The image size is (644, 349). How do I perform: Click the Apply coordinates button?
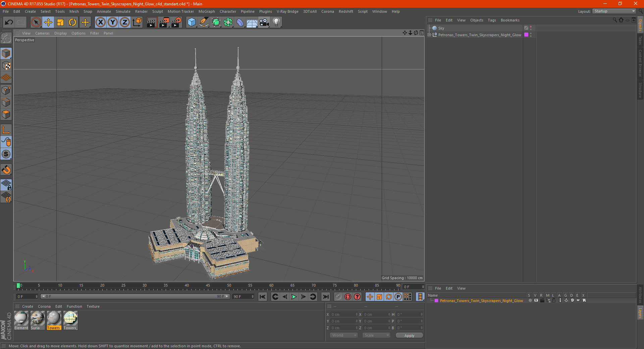pyautogui.click(x=409, y=336)
